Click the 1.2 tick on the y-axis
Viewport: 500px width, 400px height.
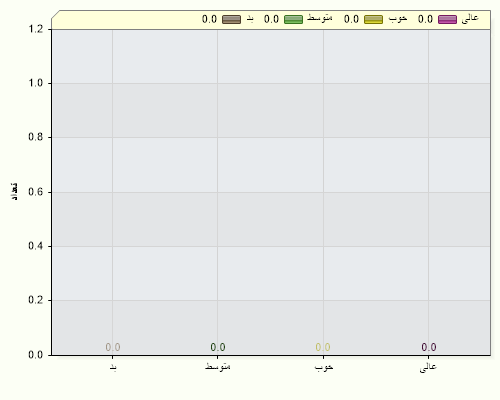pos(36,29)
